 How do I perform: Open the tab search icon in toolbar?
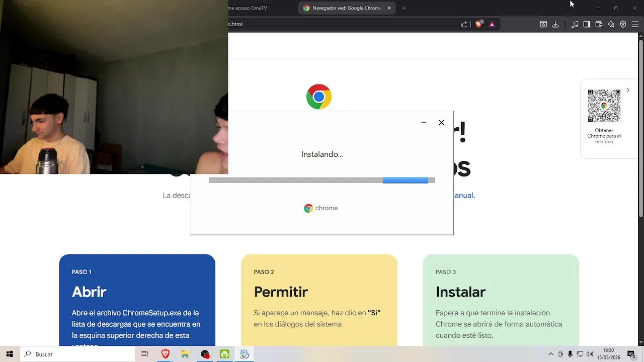pyautogui.click(x=543, y=24)
